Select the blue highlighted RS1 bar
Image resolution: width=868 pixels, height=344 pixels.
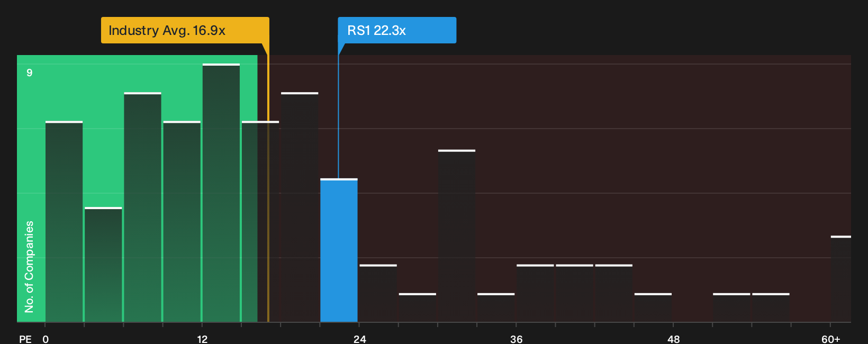pos(339,250)
